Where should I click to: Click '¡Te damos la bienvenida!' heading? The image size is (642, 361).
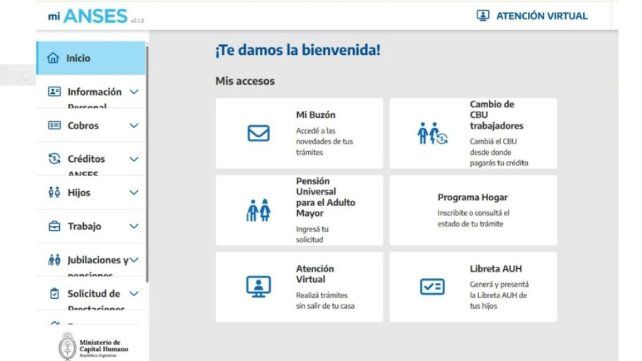pyautogui.click(x=298, y=50)
